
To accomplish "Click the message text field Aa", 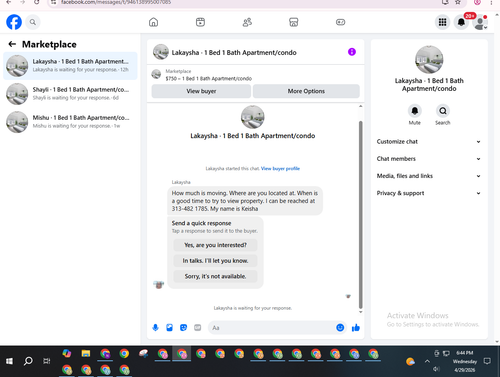I will pyautogui.click(x=272, y=328).
